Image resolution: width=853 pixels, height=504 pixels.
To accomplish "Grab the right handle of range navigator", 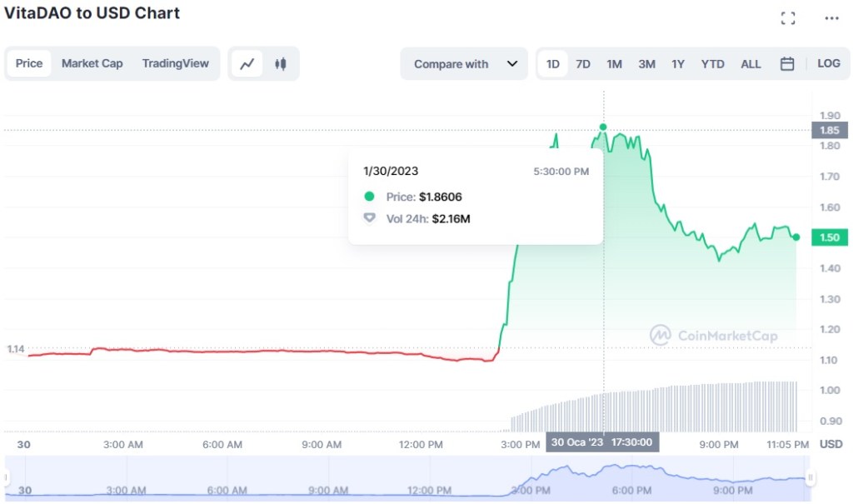I will 810,478.
